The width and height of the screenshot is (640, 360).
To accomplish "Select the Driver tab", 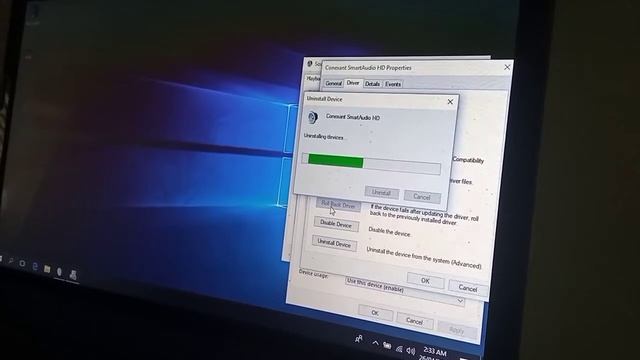I will click(x=353, y=83).
